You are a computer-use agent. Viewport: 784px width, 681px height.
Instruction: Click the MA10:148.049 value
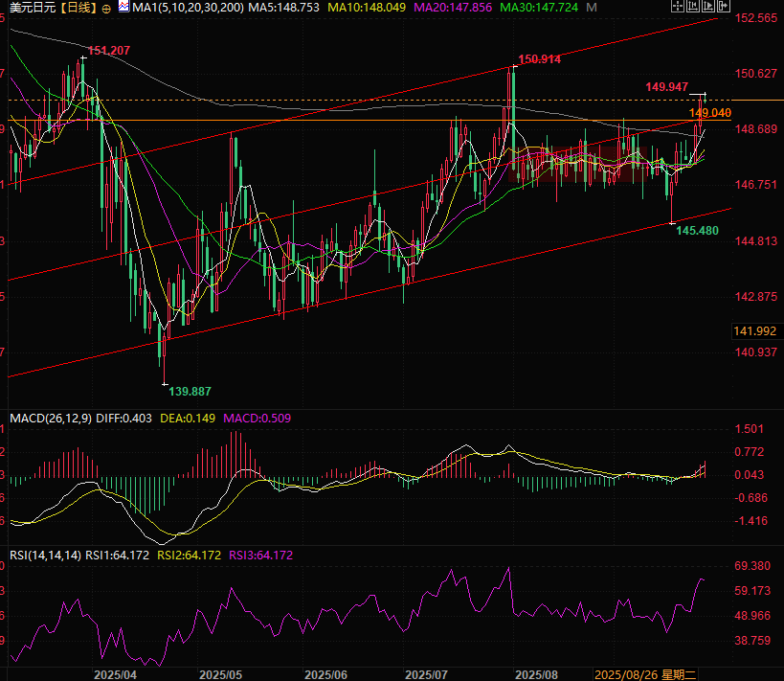click(x=367, y=8)
